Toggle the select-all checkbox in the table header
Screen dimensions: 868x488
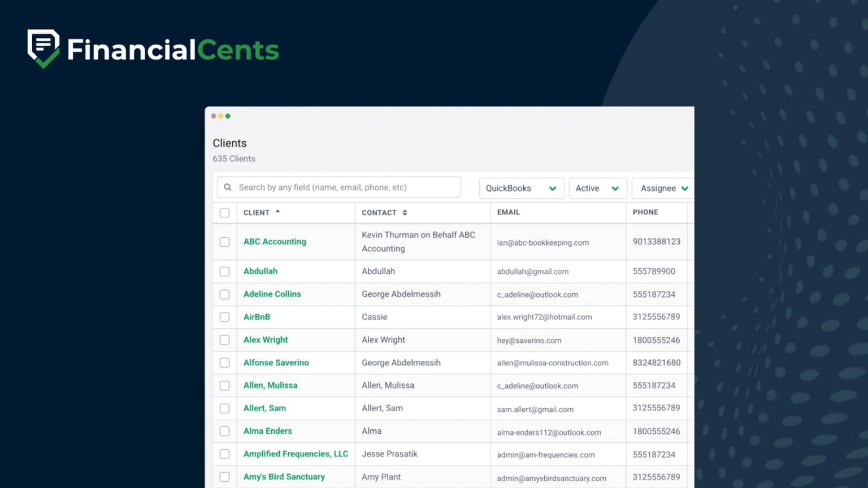click(224, 212)
